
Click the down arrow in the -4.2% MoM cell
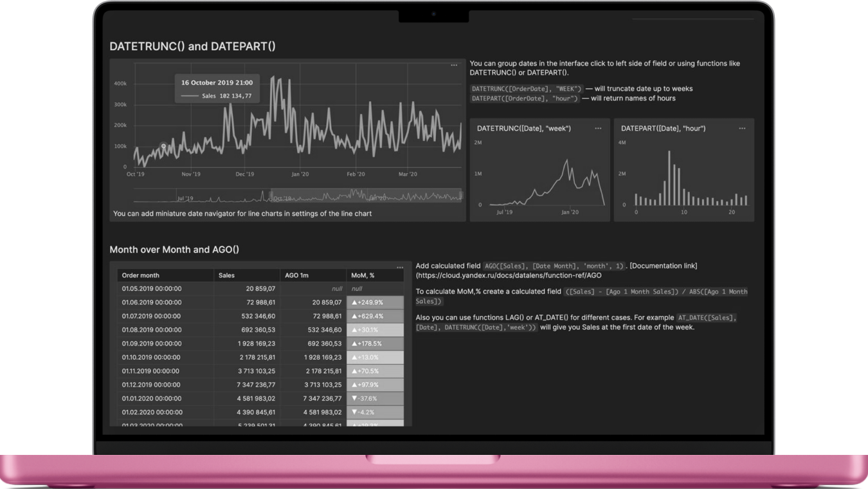(354, 412)
